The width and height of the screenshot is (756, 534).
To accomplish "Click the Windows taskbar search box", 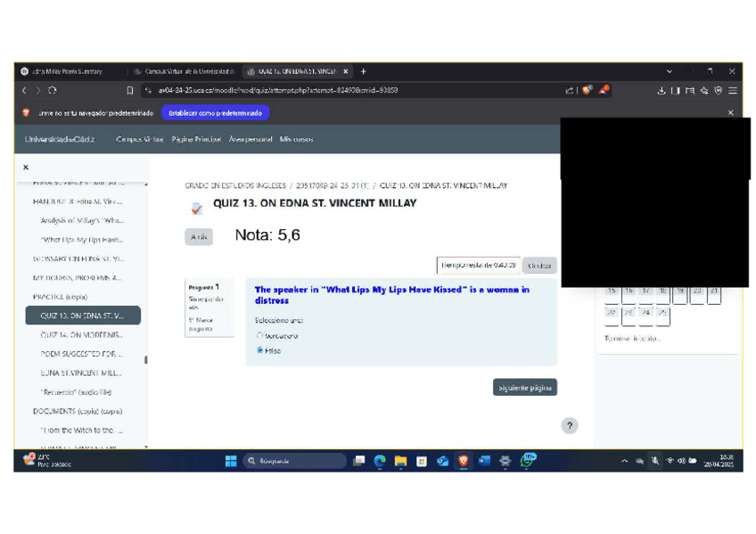I will pyautogui.click(x=295, y=461).
